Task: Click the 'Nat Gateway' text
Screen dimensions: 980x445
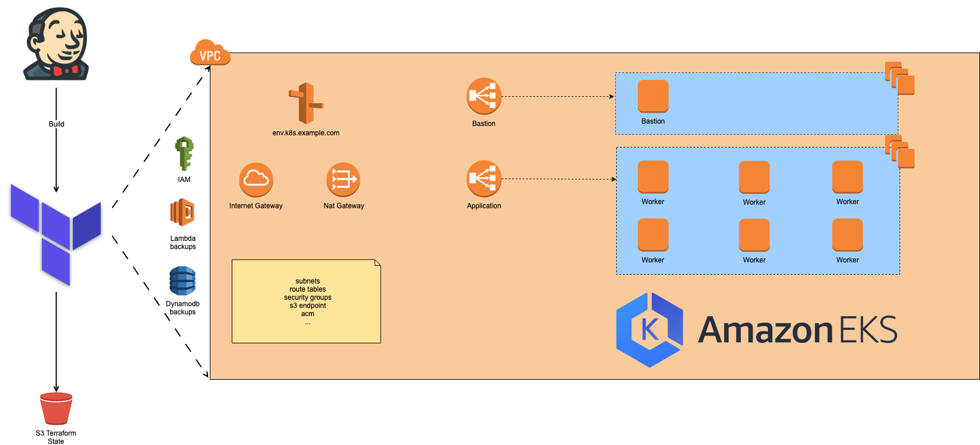Action: click(344, 206)
